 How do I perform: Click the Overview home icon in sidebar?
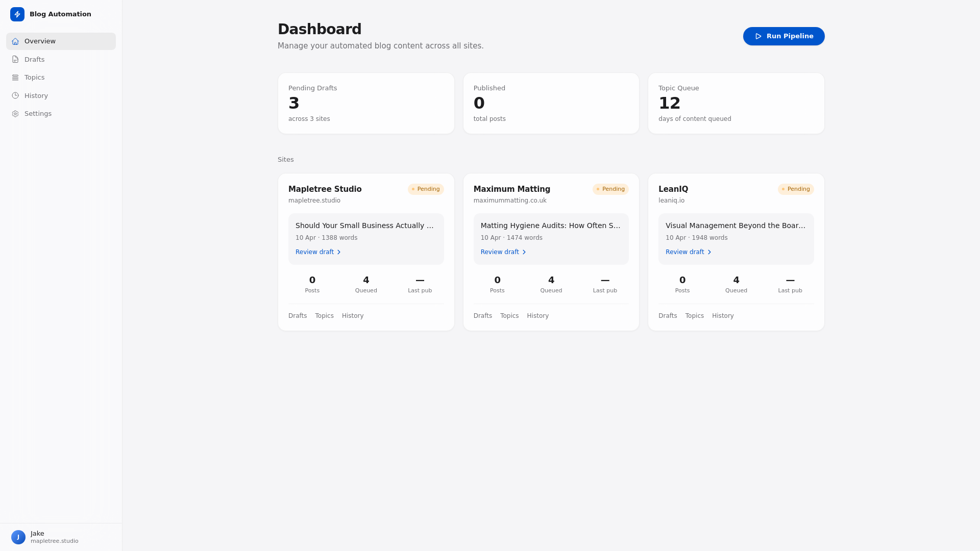click(15, 41)
